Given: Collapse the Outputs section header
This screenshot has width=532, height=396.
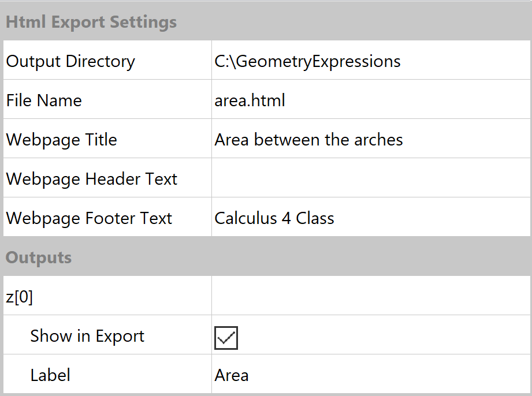Looking at the screenshot, I should [39, 257].
